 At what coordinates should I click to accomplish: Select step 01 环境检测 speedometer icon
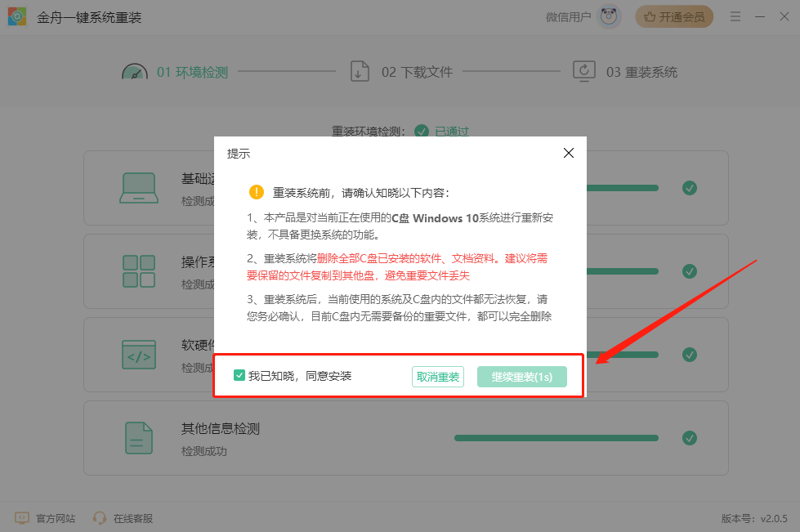[135, 72]
